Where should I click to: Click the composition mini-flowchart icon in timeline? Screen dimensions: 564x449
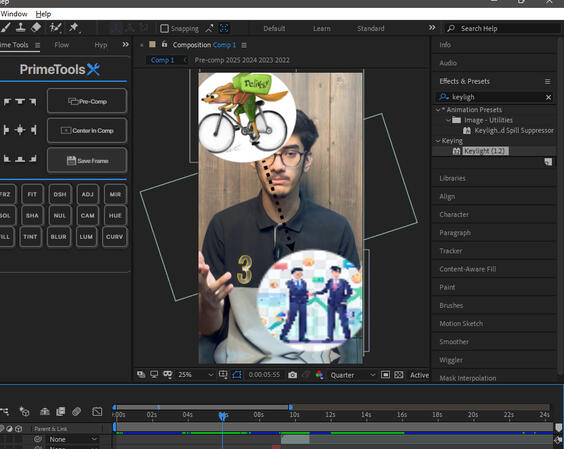coord(5,411)
